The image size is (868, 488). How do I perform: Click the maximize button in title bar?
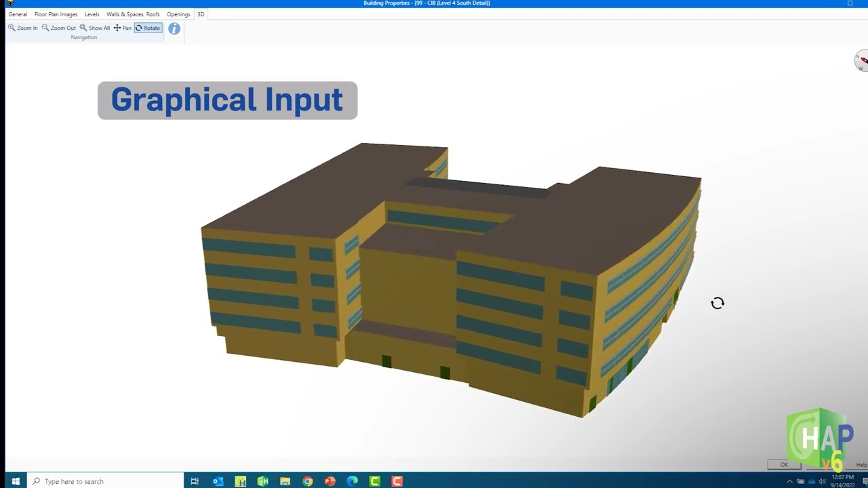pos(850,3)
